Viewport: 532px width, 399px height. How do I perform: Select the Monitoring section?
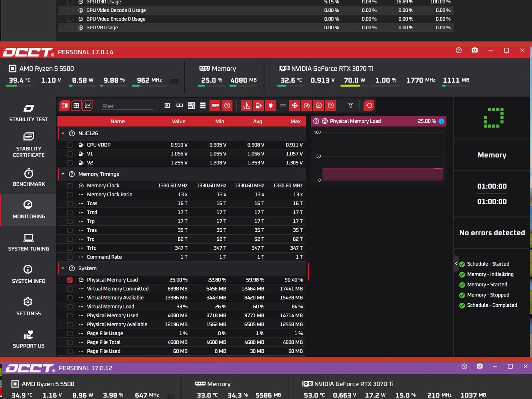(x=29, y=210)
